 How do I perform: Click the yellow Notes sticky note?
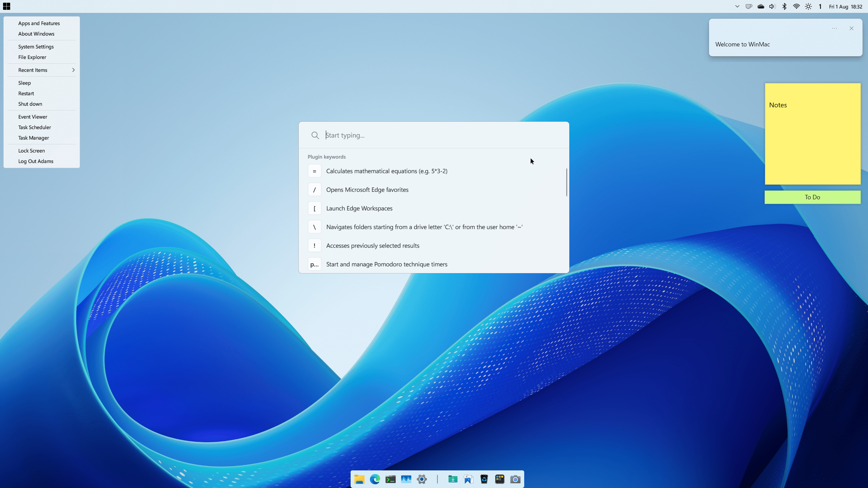coord(812,134)
